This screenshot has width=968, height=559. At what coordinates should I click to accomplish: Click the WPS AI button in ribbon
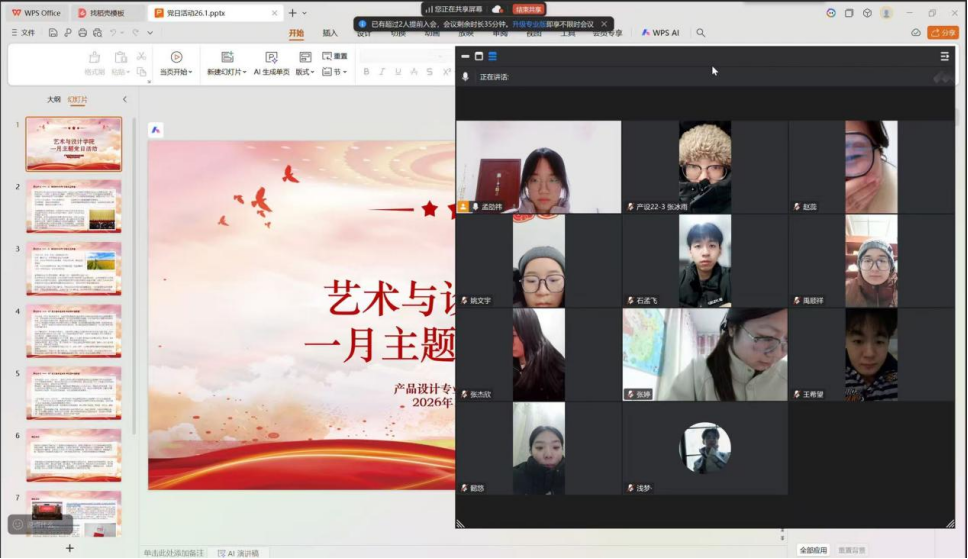tap(660, 33)
